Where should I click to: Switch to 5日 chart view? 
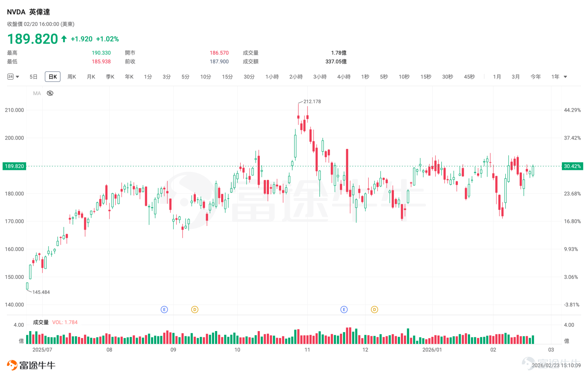point(33,77)
